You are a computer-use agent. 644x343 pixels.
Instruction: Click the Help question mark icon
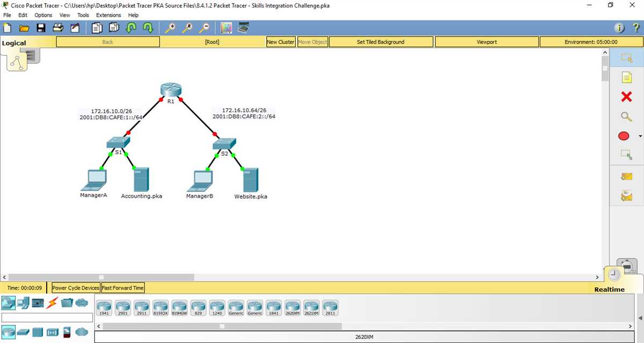pos(636,28)
